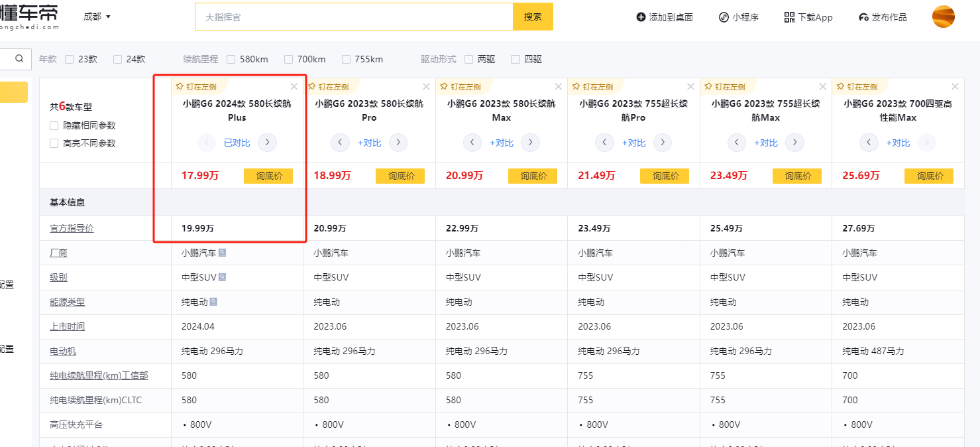
Task: Click the add to desktop plus icon
Action: 641,17
